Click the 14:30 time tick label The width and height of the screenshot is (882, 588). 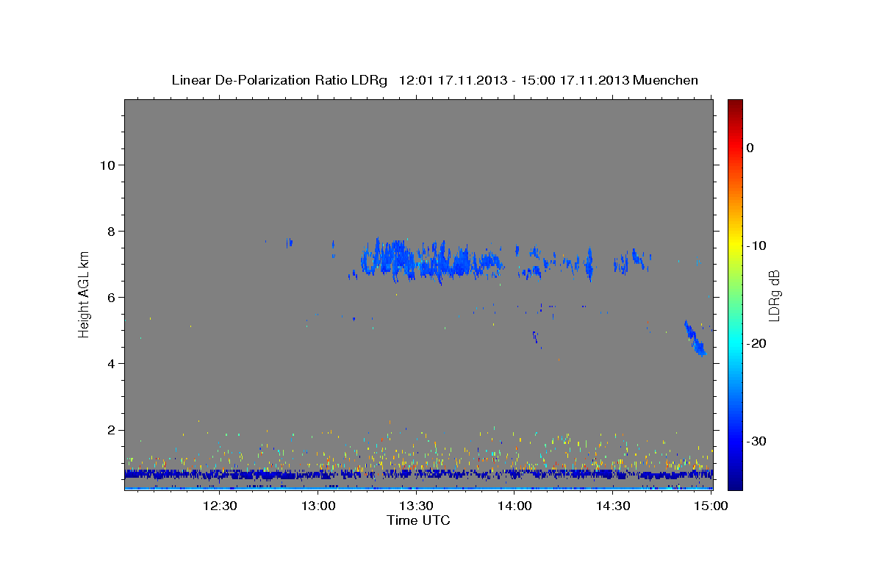click(612, 506)
